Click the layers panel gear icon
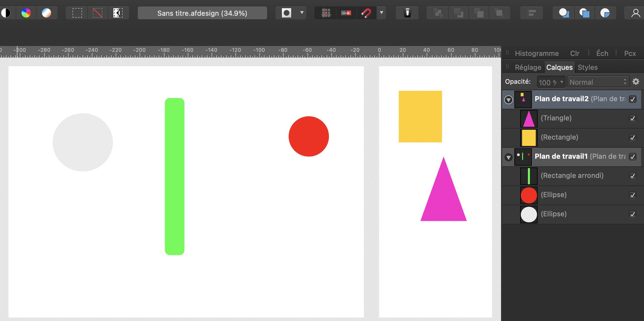This screenshot has height=321, width=644. pyautogui.click(x=636, y=82)
